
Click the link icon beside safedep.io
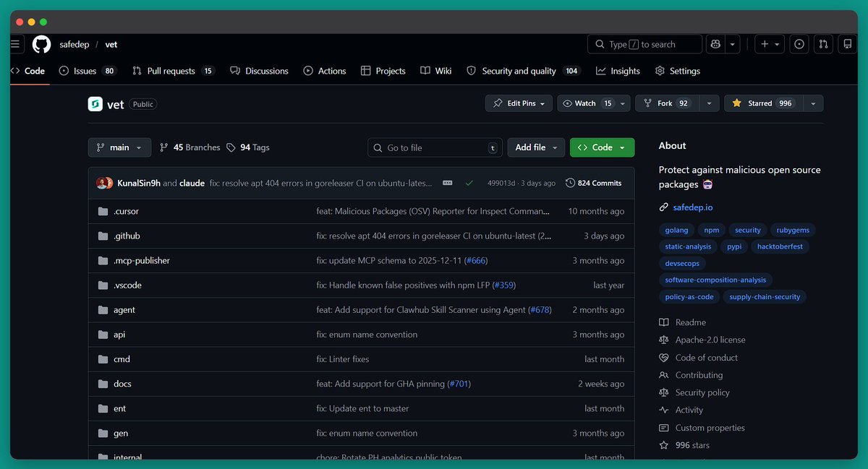tap(664, 207)
